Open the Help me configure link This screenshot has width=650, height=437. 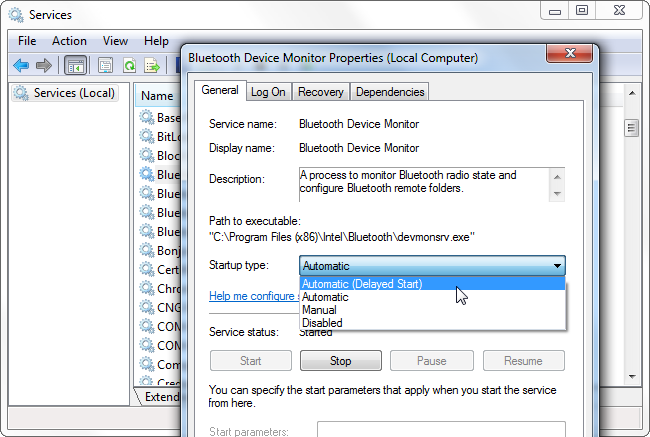coord(252,296)
